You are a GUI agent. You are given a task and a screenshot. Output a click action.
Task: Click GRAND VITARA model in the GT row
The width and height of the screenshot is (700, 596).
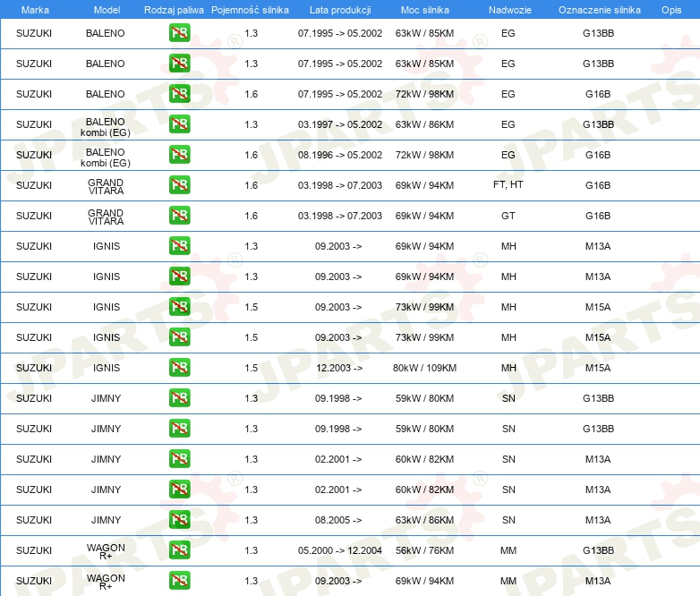tap(106, 217)
